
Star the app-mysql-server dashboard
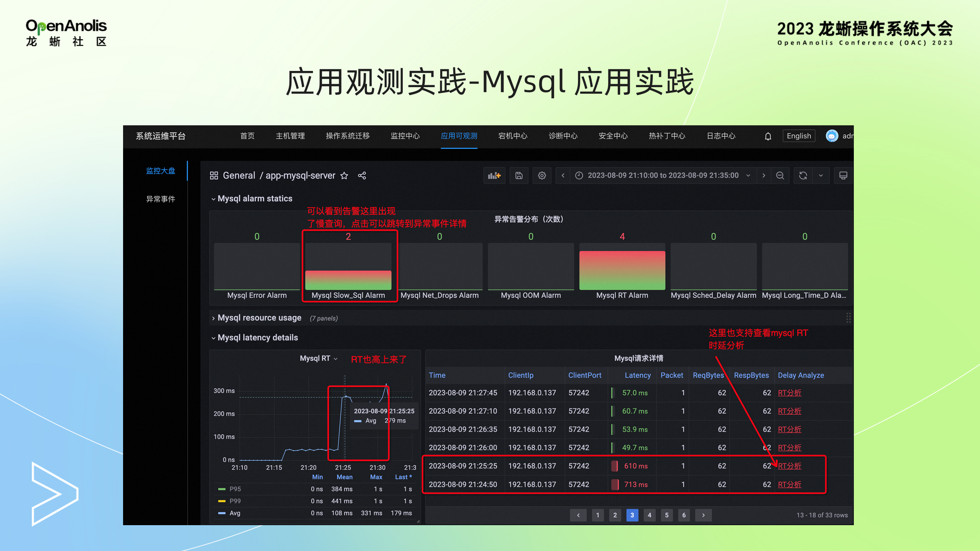344,176
